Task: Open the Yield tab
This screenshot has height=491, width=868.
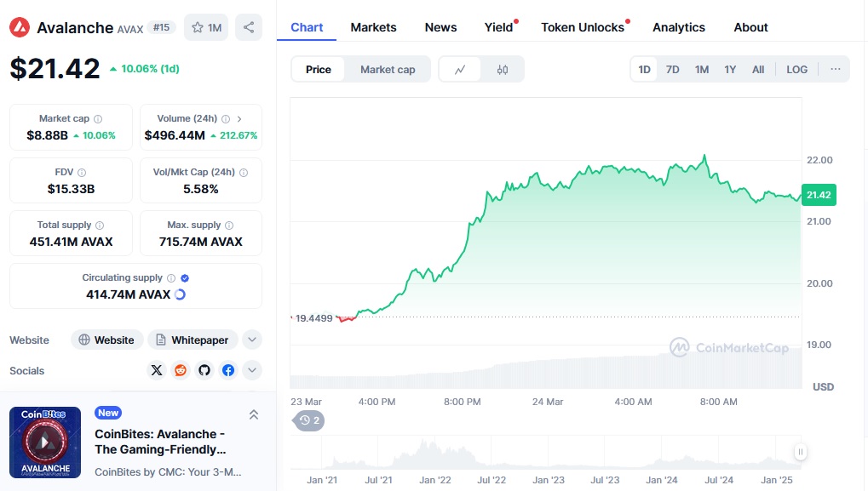Action: click(499, 27)
